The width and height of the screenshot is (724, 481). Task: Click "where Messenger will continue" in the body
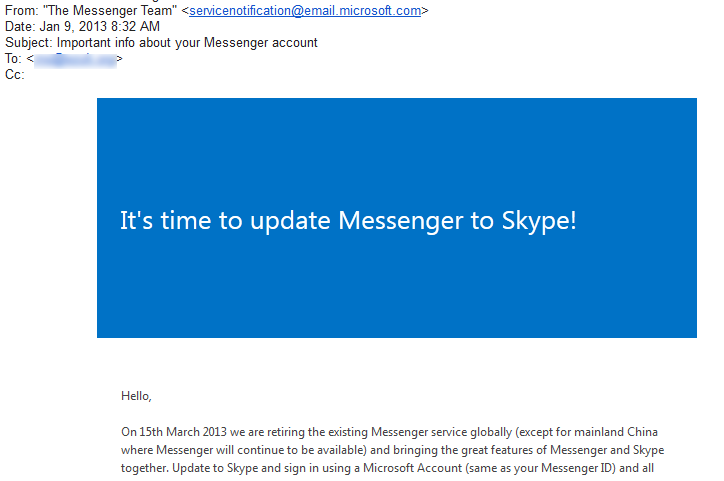point(206,450)
